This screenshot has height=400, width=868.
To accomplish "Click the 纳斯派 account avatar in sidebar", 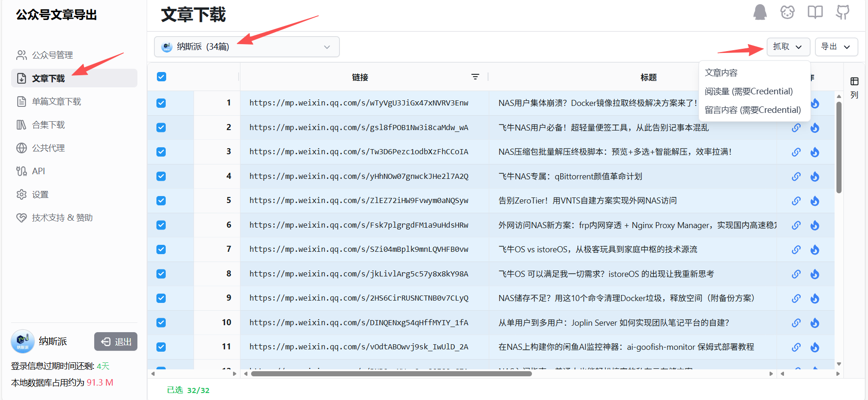I will (23, 341).
